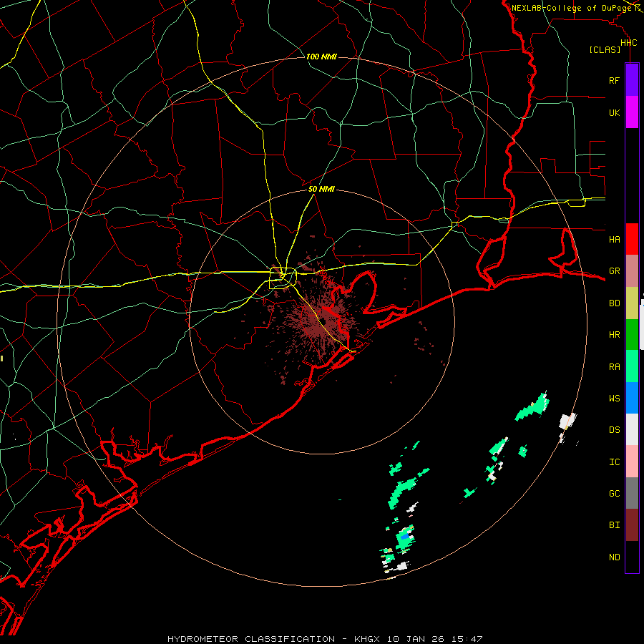The width and height of the screenshot is (644, 644).
Task: Click the BD legend label
Action: pyautogui.click(x=614, y=303)
